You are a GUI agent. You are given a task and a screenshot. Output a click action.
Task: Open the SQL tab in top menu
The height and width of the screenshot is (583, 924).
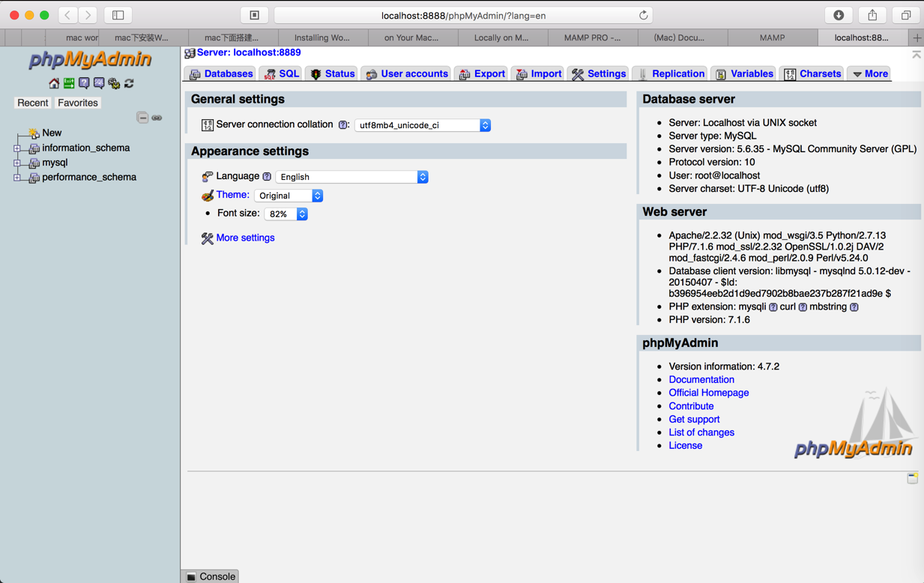(x=282, y=73)
